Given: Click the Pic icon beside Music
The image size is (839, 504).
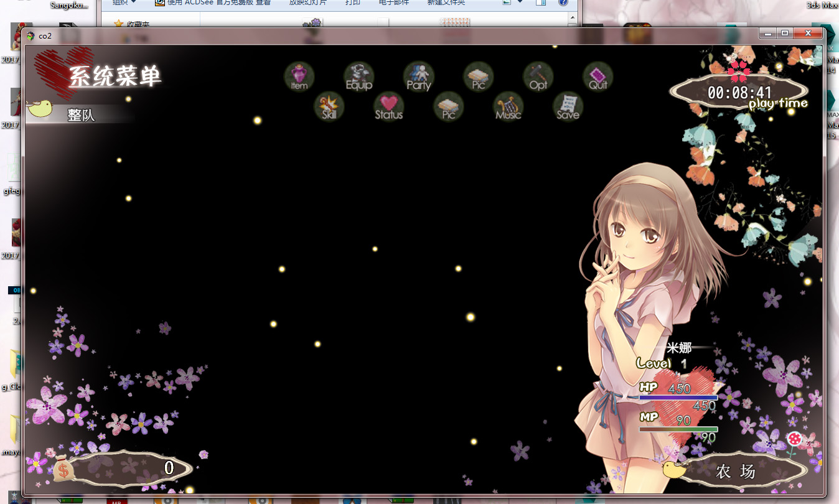Looking at the screenshot, I should pos(449,107).
